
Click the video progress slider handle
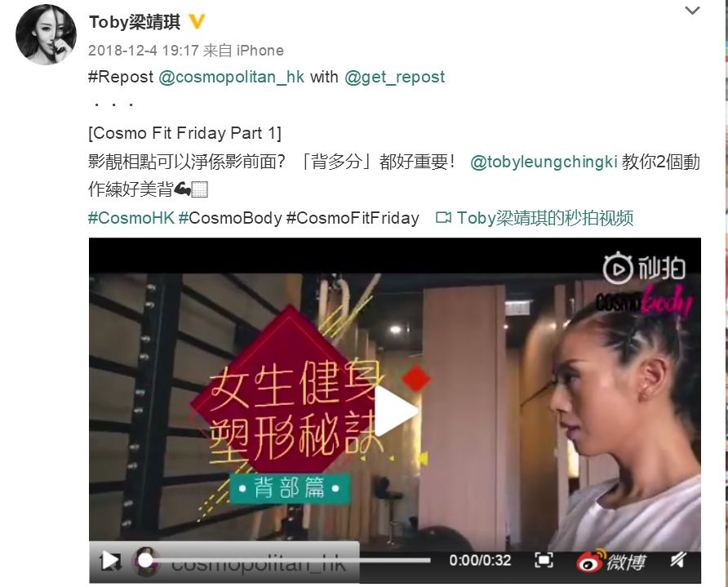[x=145, y=561]
